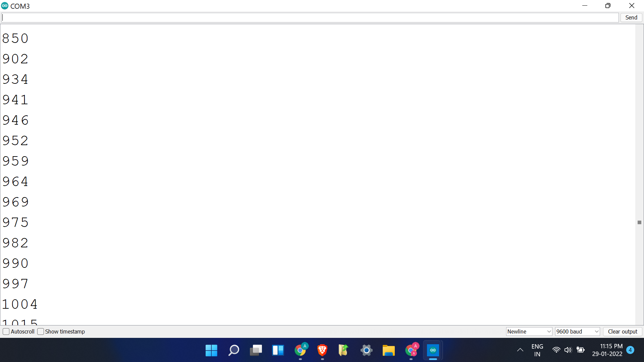Enable the Autoscroll checkbox
644x362 pixels.
click(x=6, y=331)
